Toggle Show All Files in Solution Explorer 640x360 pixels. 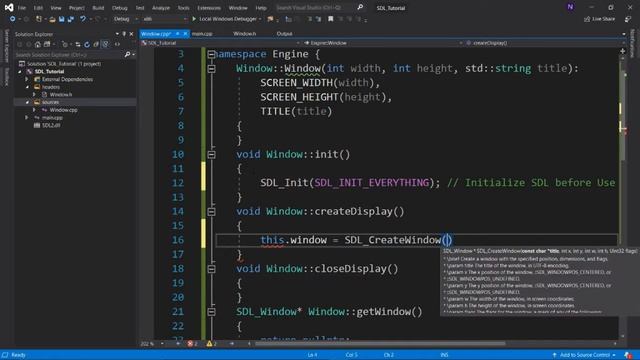point(105,44)
